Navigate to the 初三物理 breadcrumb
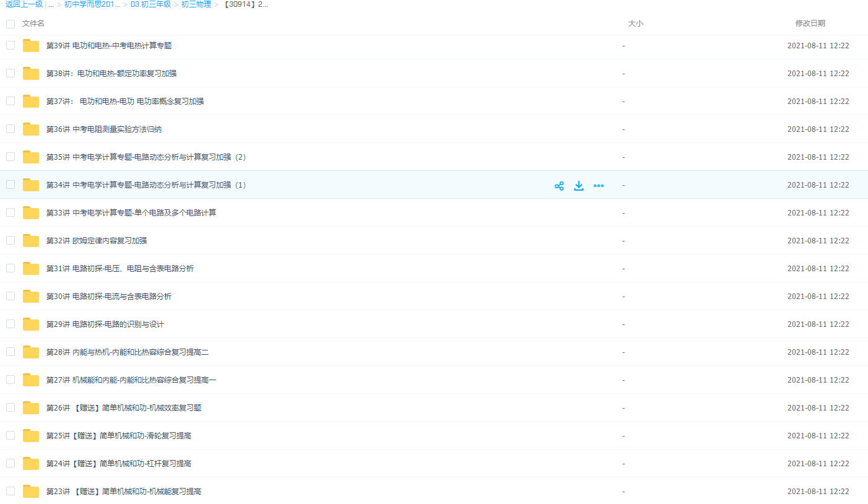The image size is (868, 504). (x=196, y=4)
